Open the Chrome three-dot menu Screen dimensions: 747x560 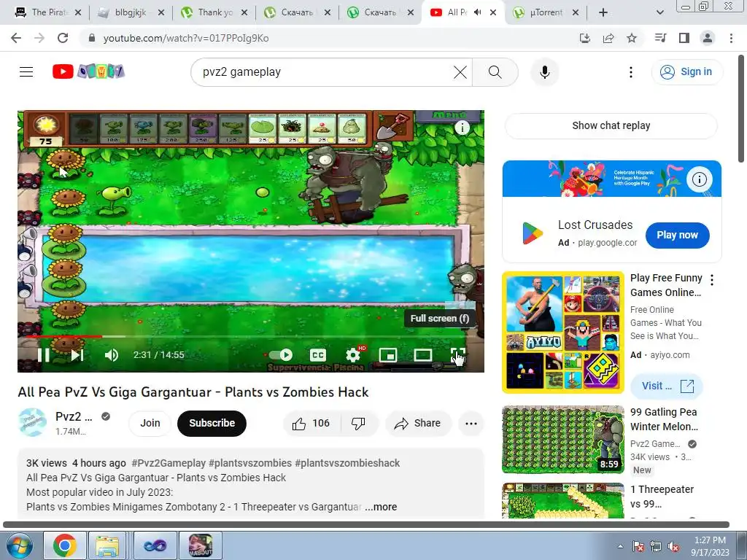pos(731,38)
